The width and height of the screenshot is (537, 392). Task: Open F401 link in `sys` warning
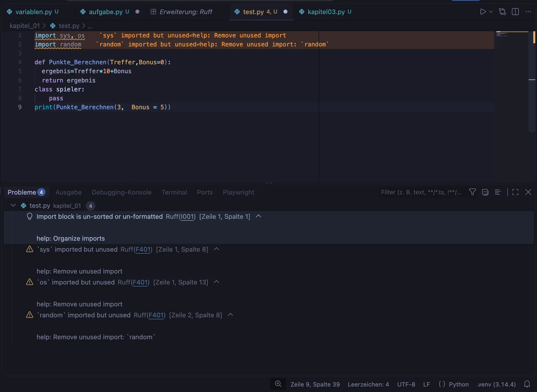click(143, 249)
